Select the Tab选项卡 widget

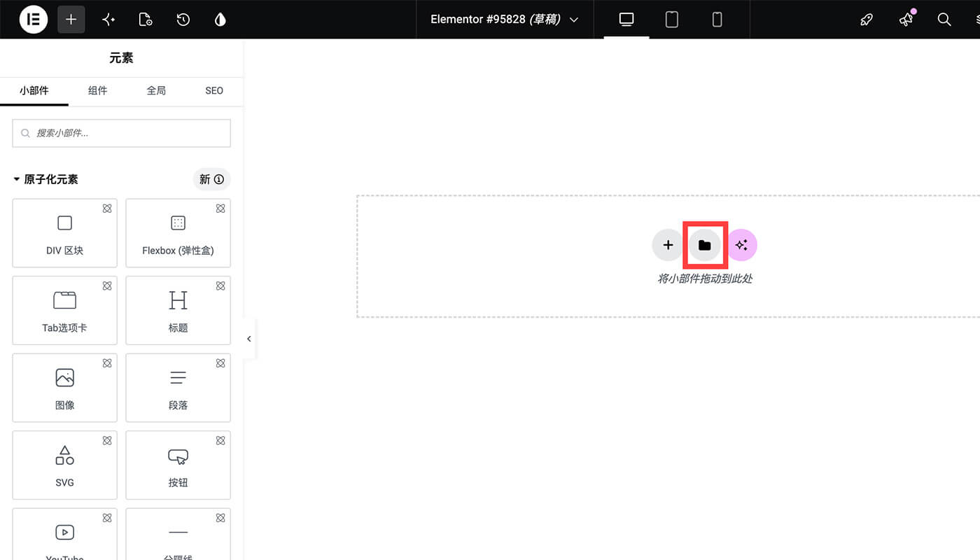[x=64, y=310]
